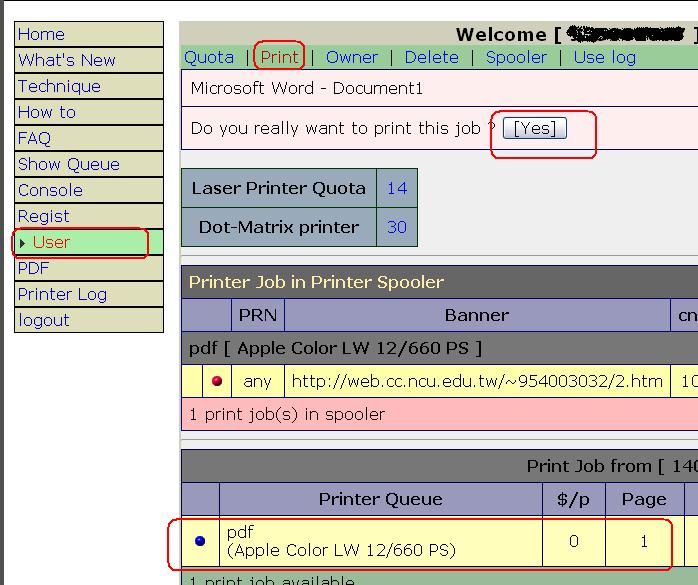Open the Printer Log page
Image resolution: width=698 pixels, height=585 pixels.
[62, 294]
